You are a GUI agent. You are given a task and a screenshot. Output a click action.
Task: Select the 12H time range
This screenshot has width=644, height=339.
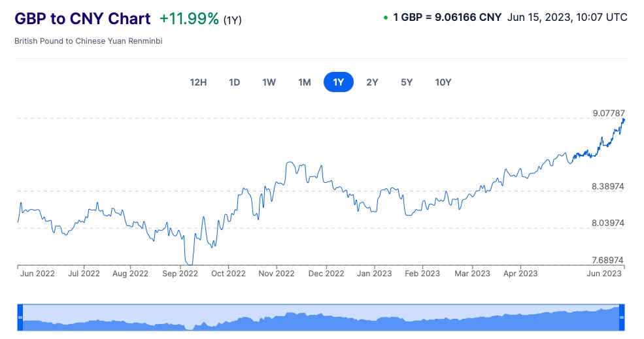pos(198,82)
